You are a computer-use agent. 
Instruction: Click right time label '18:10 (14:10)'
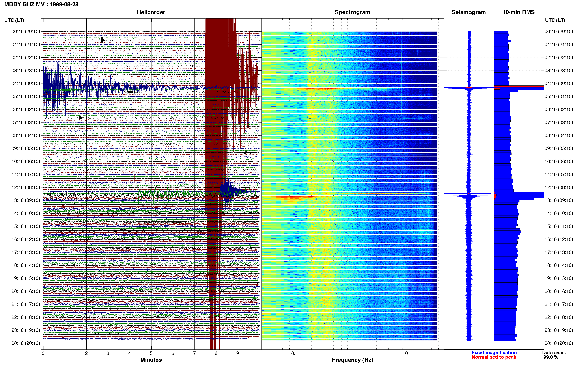[x=559, y=265]
